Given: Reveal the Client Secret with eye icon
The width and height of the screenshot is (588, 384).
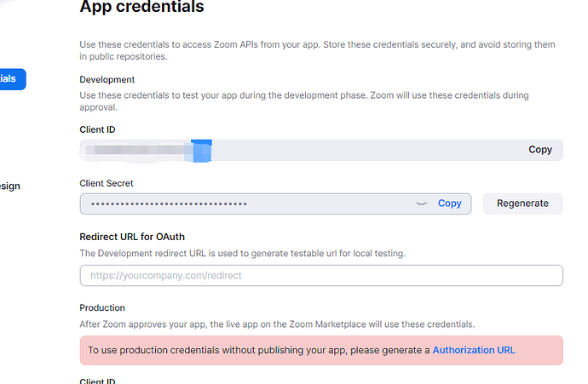Looking at the screenshot, I should click(420, 204).
